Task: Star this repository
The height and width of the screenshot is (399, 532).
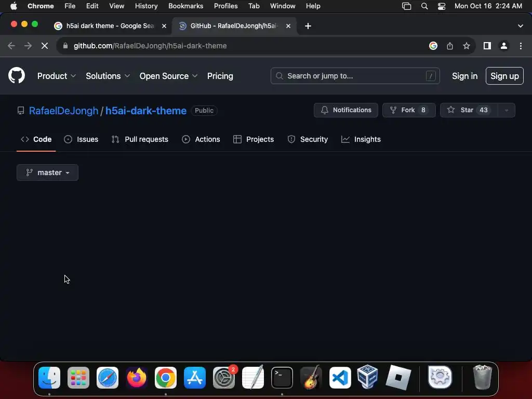Action: pyautogui.click(x=469, y=110)
